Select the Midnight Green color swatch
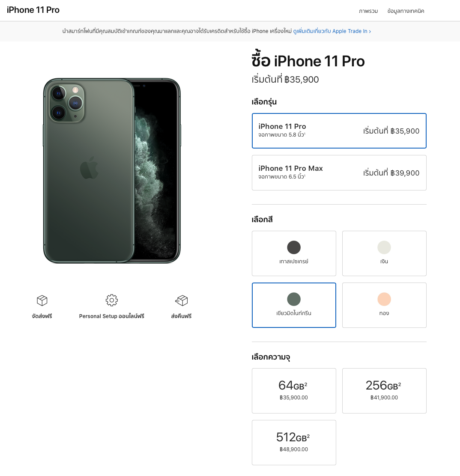 point(294,305)
